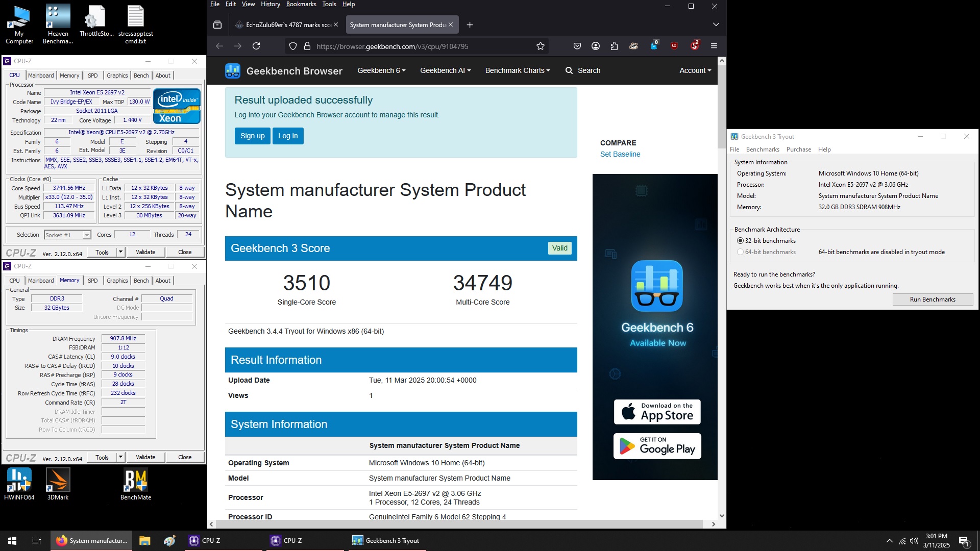Open Tools dropdown arrow in CPU-Z CPU window
980x551 pixels.
click(121, 252)
